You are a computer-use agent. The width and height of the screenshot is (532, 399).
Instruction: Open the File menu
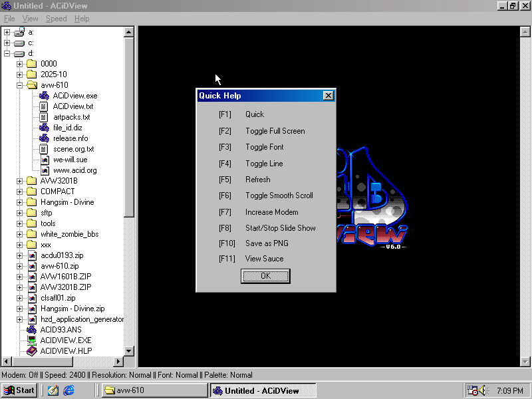pos(9,19)
